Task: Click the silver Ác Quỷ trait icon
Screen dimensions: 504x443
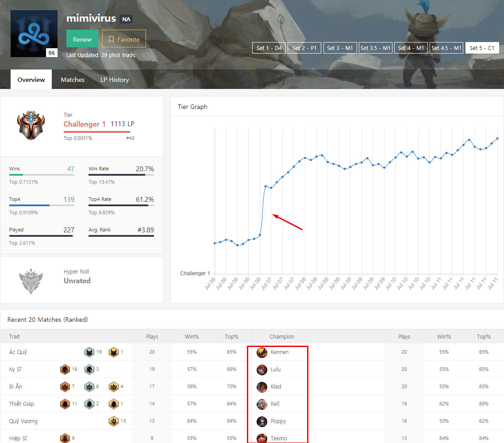Action: [x=89, y=352]
